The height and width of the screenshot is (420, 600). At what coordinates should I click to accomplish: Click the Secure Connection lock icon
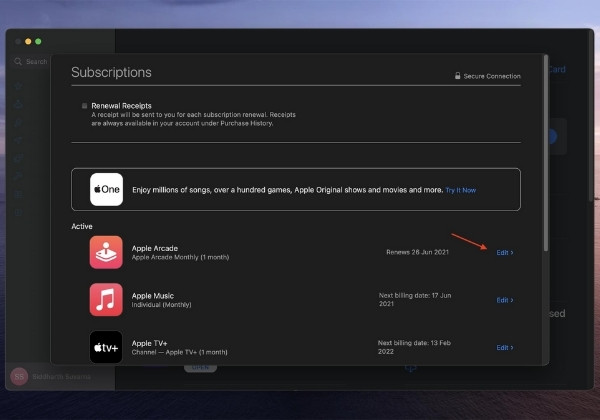(457, 76)
